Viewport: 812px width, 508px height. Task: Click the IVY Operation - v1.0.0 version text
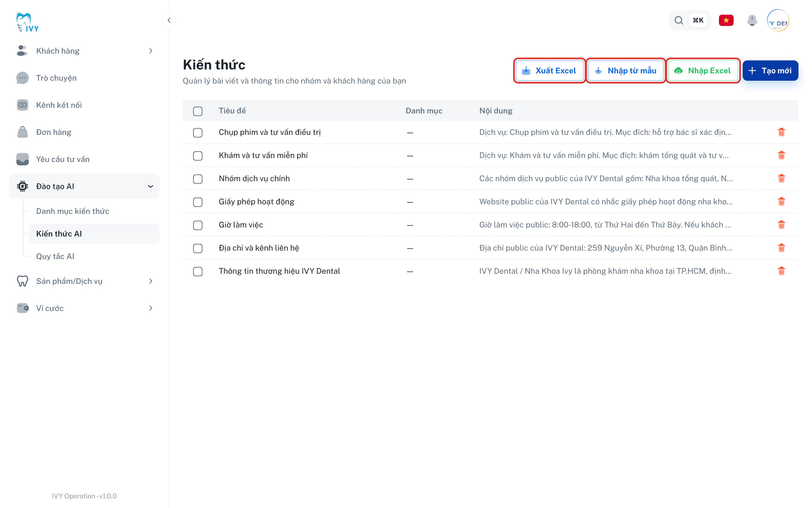[x=84, y=496]
